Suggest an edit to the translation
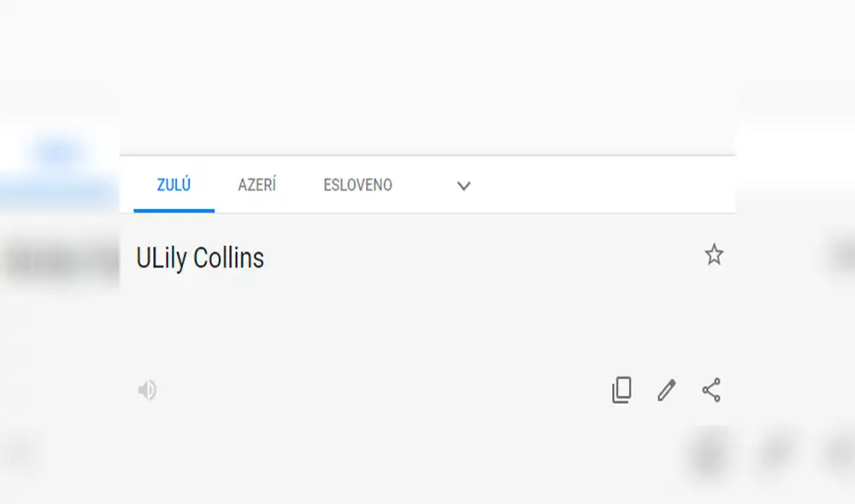The height and width of the screenshot is (504, 855). 665,390
